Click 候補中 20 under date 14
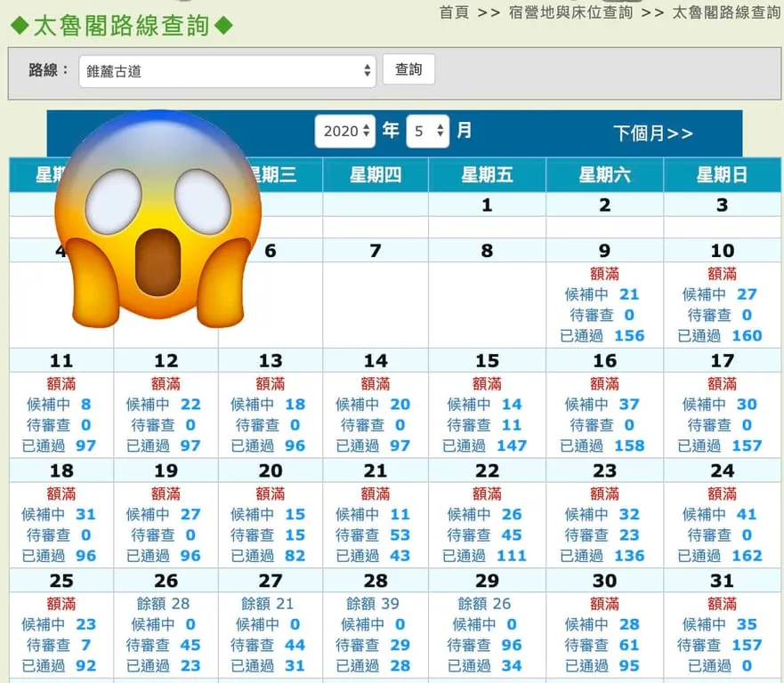The height and width of the screenshot is (683, 784). click(373, 405)
